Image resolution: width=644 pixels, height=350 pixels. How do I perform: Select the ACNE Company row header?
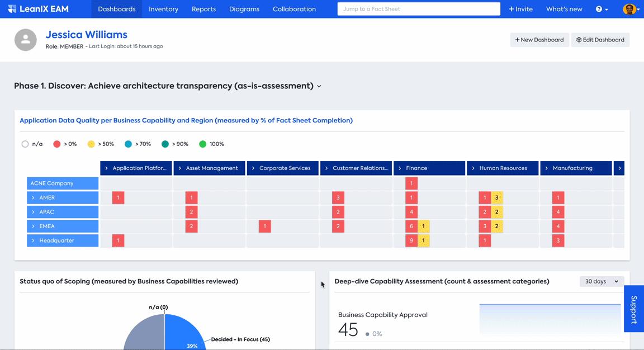63,183
